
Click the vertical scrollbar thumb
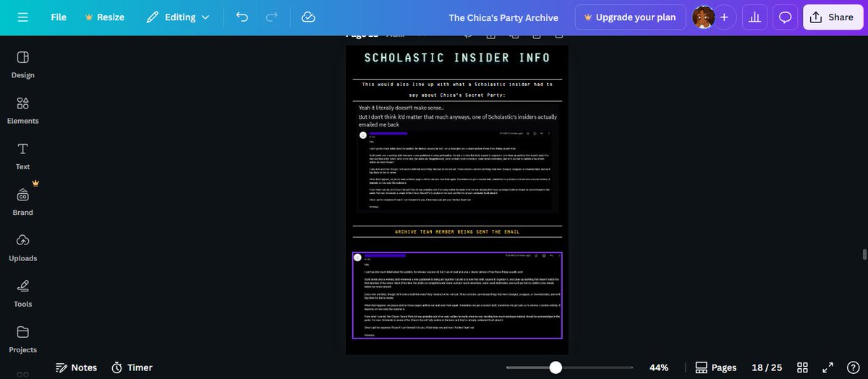coord(864,255)
